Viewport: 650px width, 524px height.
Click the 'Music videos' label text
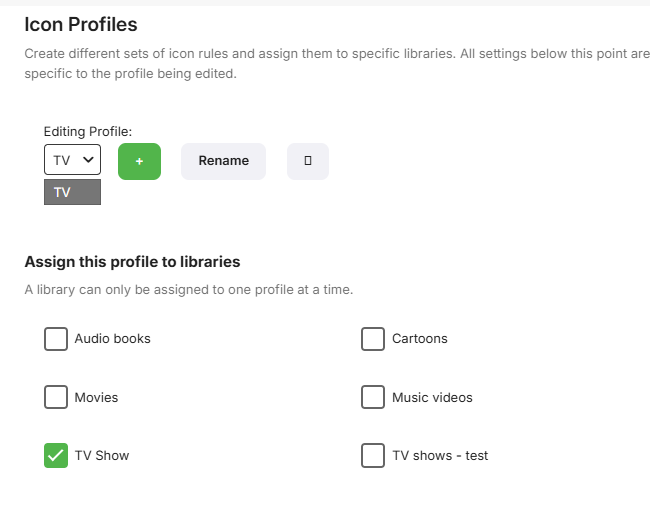point(432,397)
